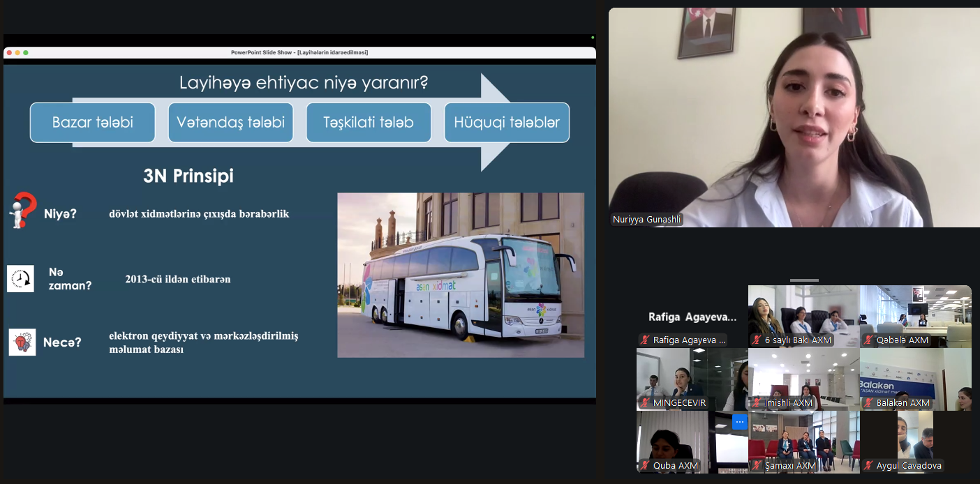Click Qəbələ AXM's muted microphone icon
The width and height of the screenshot is (980, 484).
pos(868,340)
